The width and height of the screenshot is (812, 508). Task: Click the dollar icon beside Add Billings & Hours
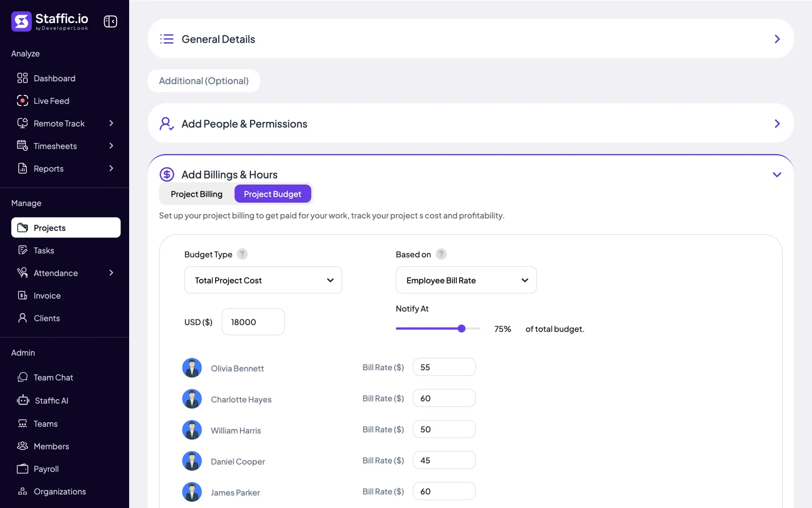pyautogui.click(x=166, y=174)
